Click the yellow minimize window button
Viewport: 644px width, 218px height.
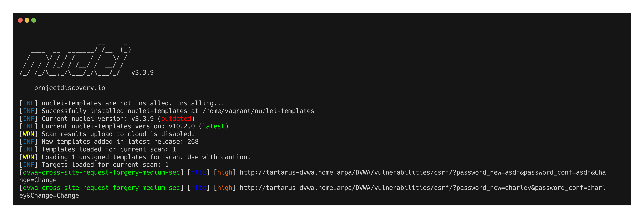pos(27,20)
